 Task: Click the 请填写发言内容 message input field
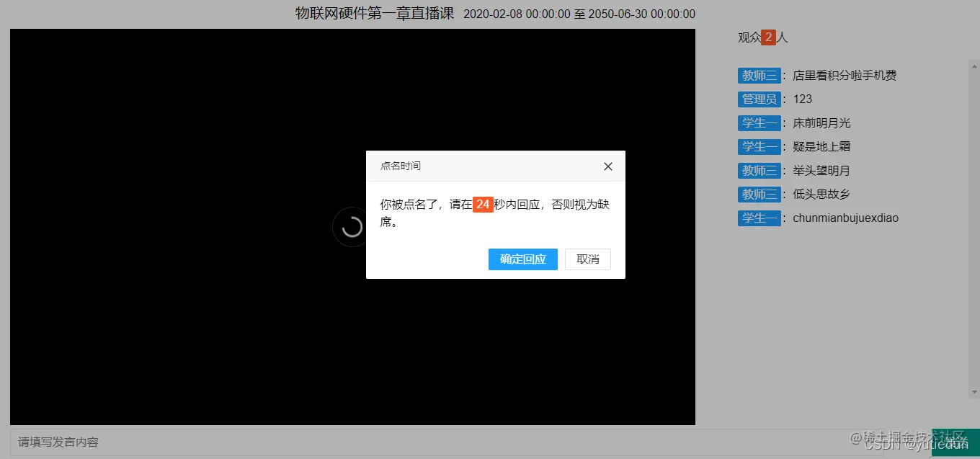click(x=470, y=442)
